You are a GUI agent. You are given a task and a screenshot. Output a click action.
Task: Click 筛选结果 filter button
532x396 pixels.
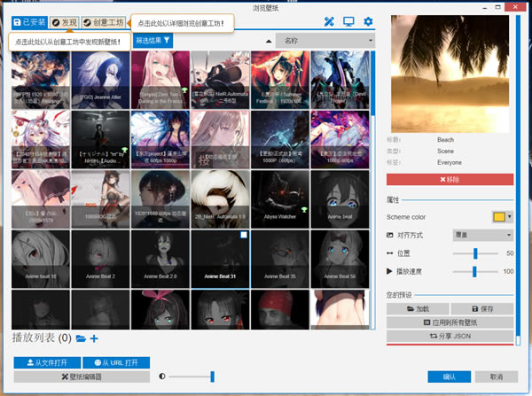pos(153,41)
